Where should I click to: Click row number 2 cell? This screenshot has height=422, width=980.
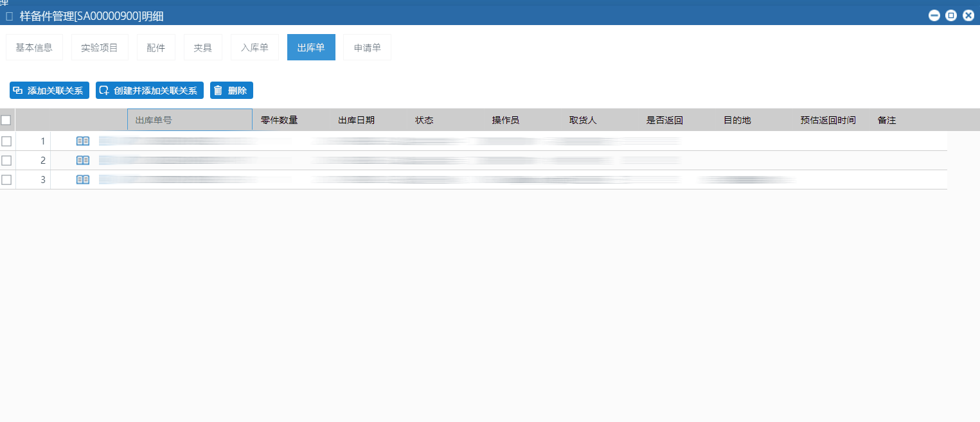point(33,161)
